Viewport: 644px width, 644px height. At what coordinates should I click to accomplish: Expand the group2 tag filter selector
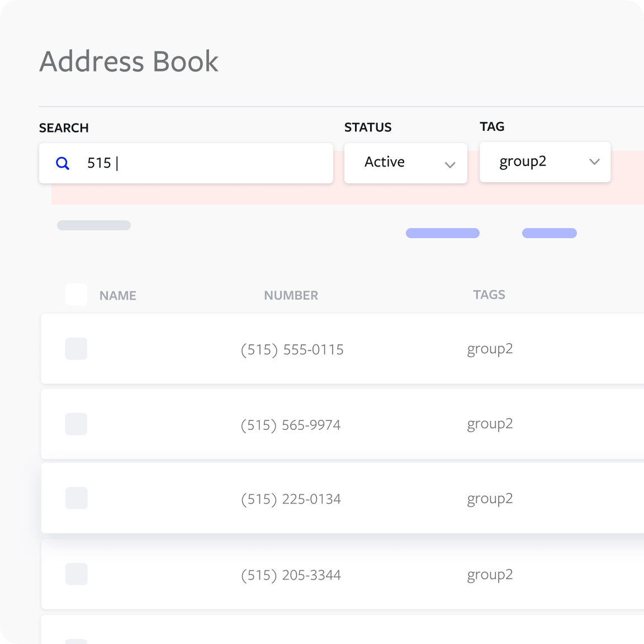coord(545,162)
